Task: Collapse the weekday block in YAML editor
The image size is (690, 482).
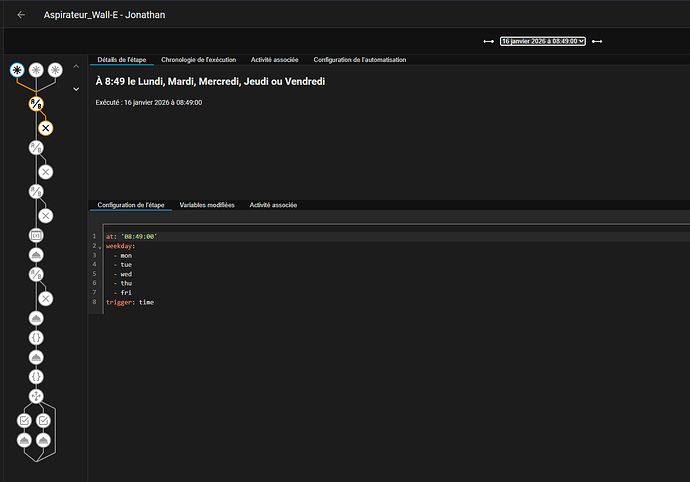Action: click(x=100, y=246)
